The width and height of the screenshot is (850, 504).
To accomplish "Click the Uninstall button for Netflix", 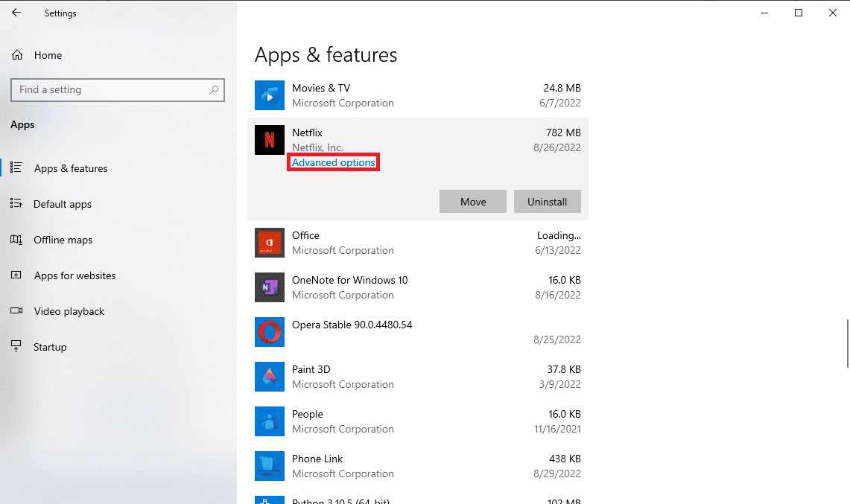I will coord(547,202).
